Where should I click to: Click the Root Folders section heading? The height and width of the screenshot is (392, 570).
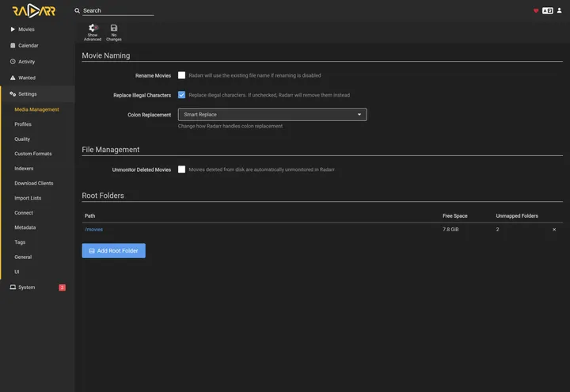click(103, 196)
